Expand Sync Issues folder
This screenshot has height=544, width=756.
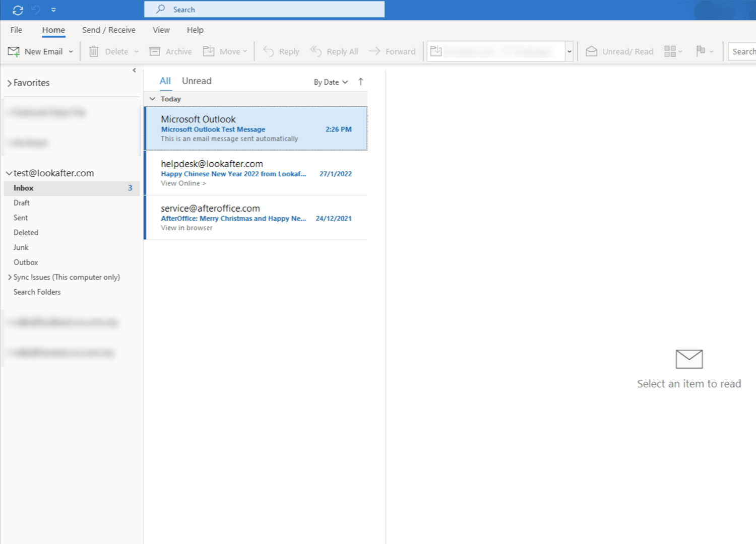click(10, 277)
